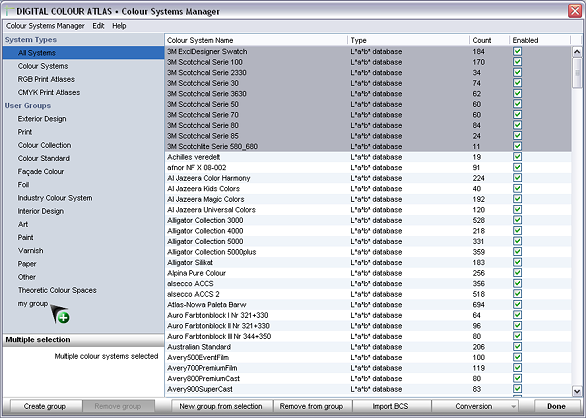Select All Systems in System Types
Image resolution: width=586 pixels, height=418 pixels.
[x=83, y=53]
